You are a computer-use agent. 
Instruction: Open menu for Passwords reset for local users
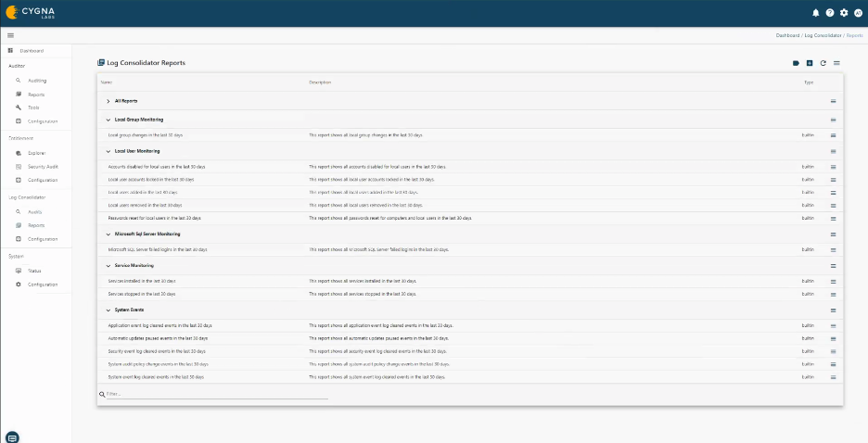tap(833, 219)
